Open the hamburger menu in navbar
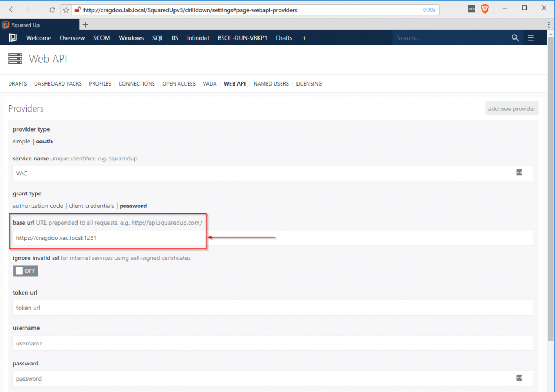Viewport: 555px width, 392px height. click(x=531, y=37)
